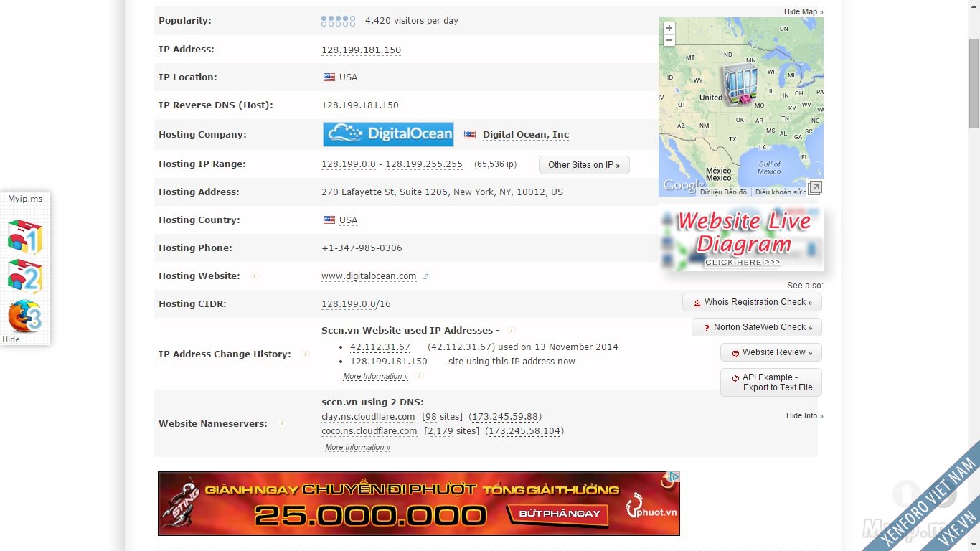Click the sccn.vn using 2 DNS heading

click(x=372, y=402)
